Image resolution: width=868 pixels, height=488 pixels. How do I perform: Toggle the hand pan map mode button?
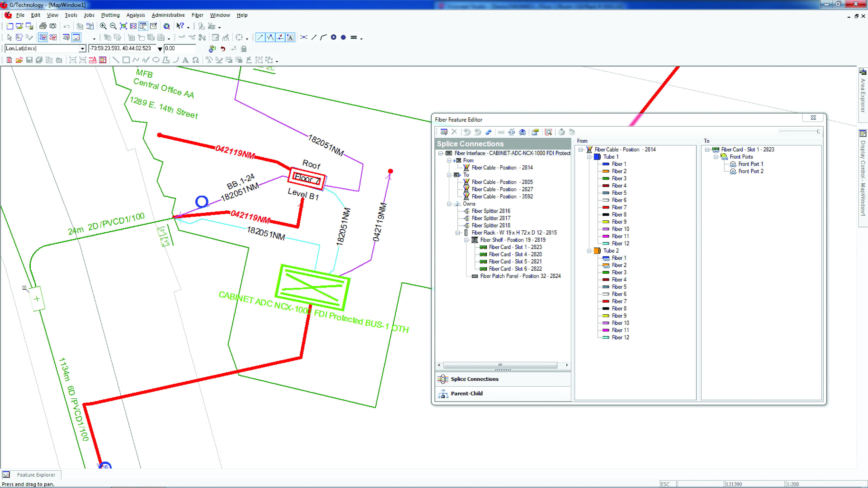tap(143, 26)
